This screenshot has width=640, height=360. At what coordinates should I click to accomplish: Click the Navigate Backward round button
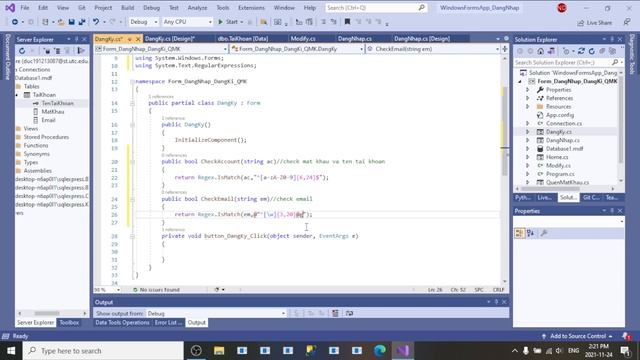coord(15,22)
